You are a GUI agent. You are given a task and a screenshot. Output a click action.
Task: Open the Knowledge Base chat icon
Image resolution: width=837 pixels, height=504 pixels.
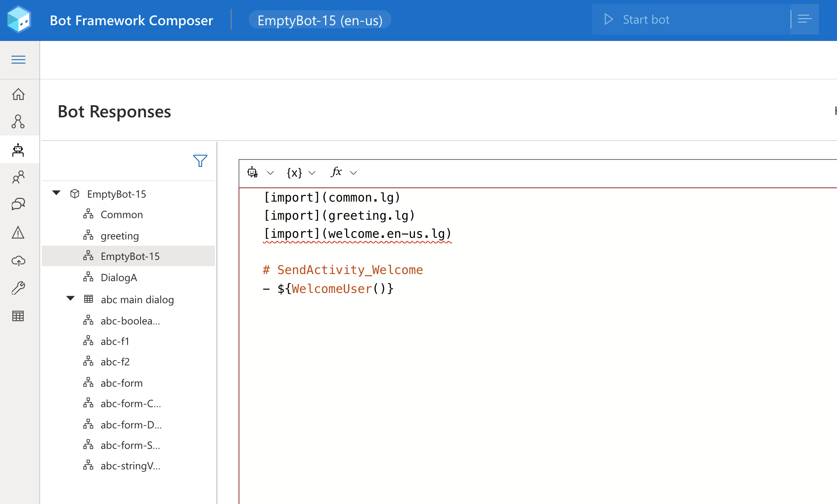click(18, 204)
